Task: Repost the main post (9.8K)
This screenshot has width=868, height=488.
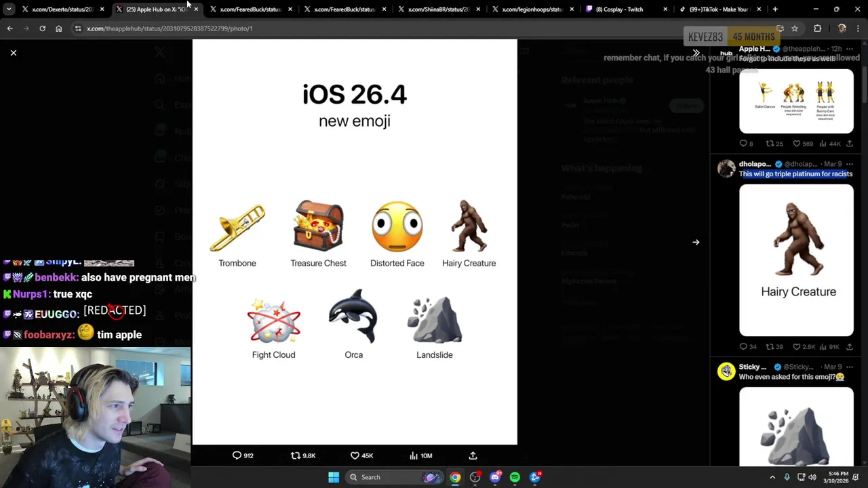Action: pos(302,455)
